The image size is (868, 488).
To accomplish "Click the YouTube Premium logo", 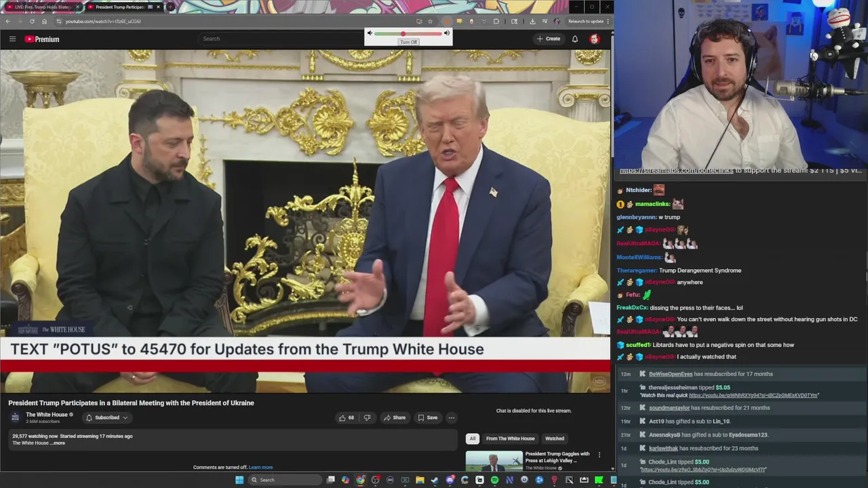I will pyautogui.click(x=42, y=39).
